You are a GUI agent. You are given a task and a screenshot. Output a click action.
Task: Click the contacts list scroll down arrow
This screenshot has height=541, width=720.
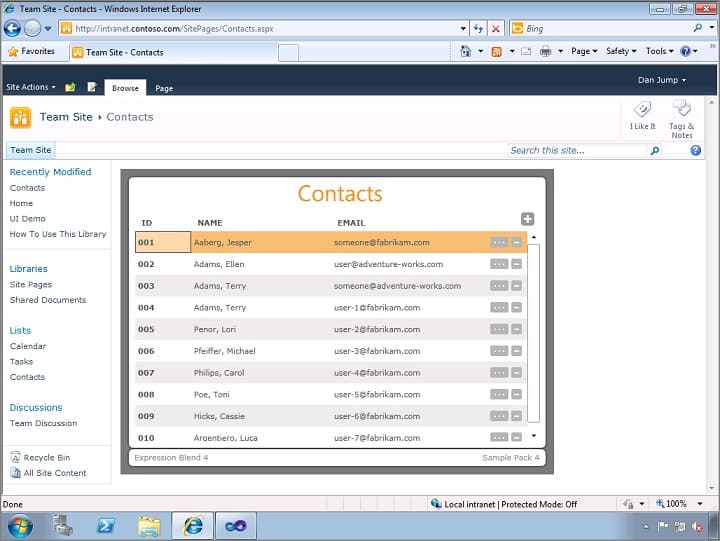coord(534,435)
